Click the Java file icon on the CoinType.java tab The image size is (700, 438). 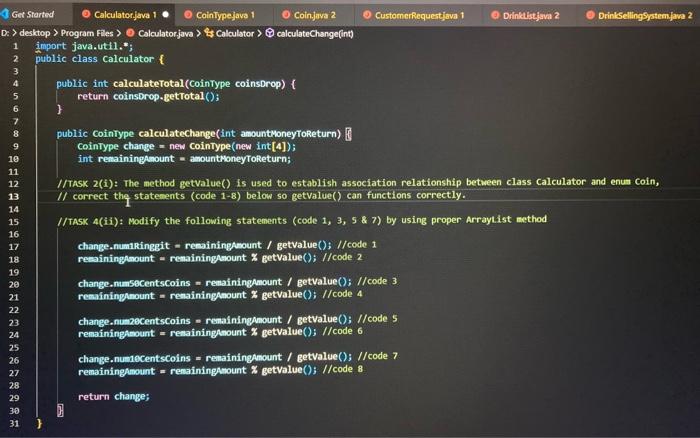coord(188,15)
